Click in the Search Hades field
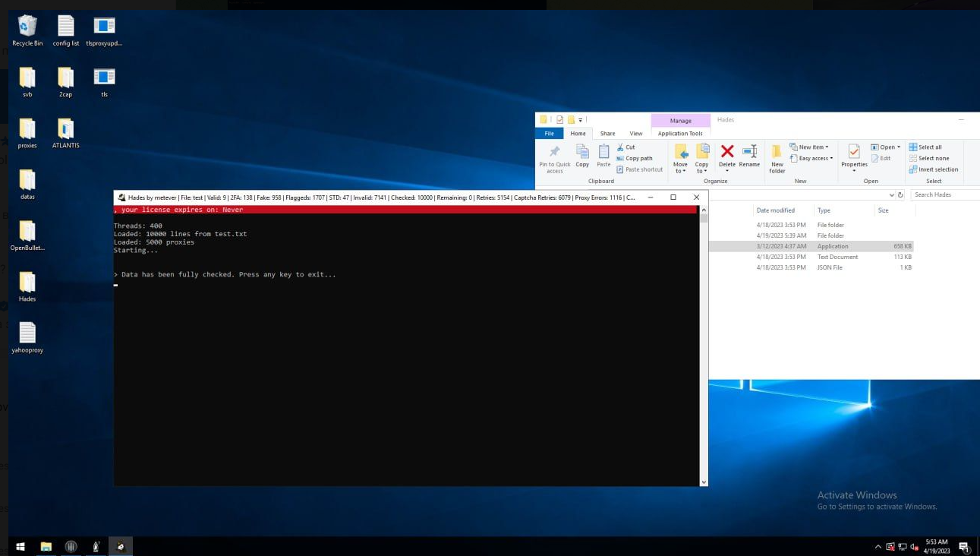The image size is (980, 556). tap(946, 195)
